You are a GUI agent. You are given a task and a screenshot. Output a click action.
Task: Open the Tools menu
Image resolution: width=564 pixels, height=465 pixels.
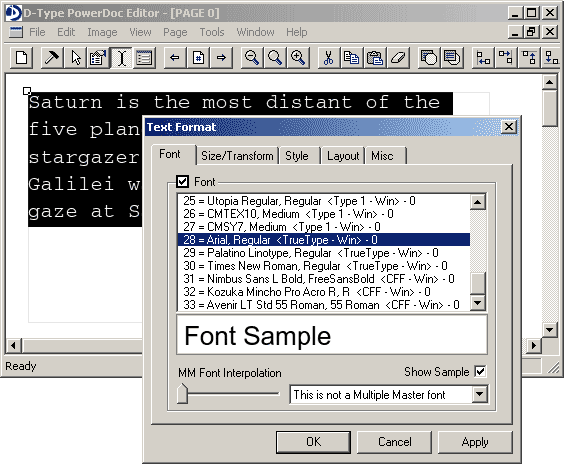click(212, 32)
